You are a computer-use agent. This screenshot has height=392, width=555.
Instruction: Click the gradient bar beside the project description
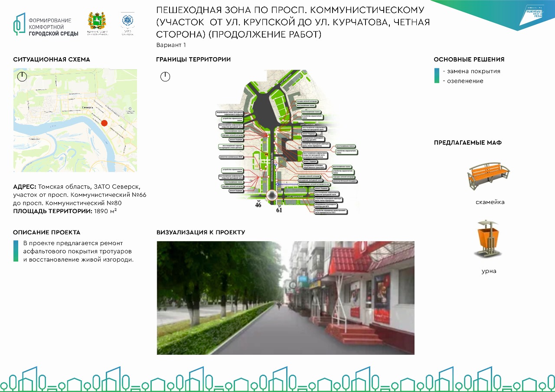coord(16,251)
